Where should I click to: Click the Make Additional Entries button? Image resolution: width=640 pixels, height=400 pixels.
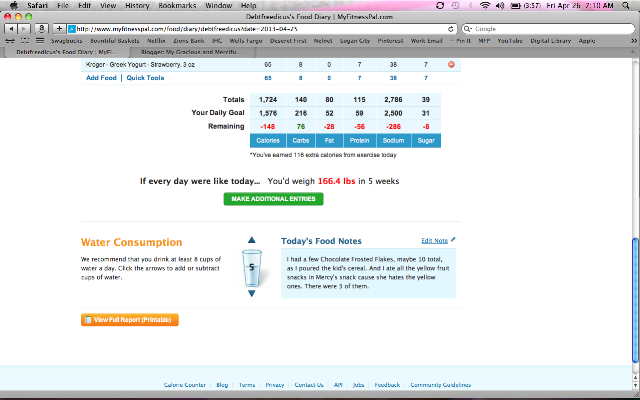tap(273, 199)
